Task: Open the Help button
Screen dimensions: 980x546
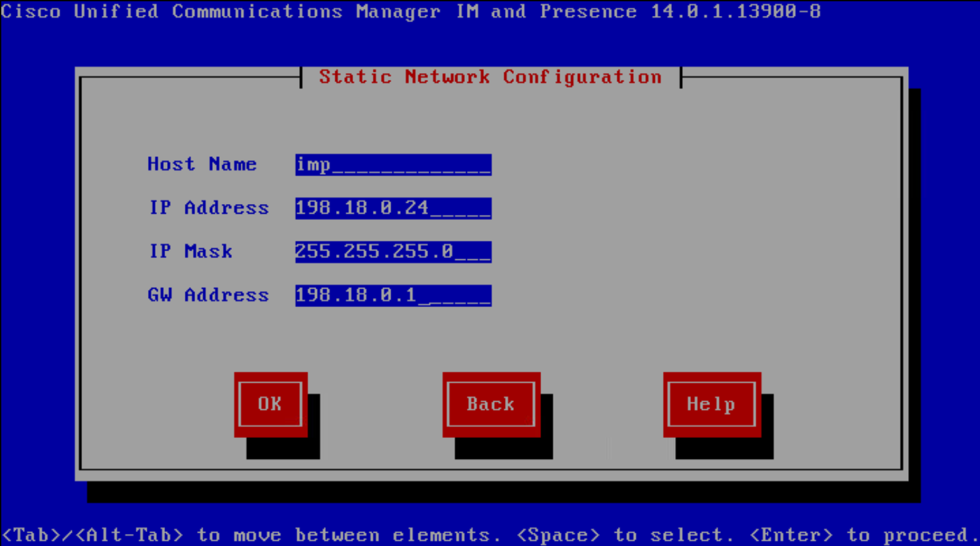Action: coord(711,404)
